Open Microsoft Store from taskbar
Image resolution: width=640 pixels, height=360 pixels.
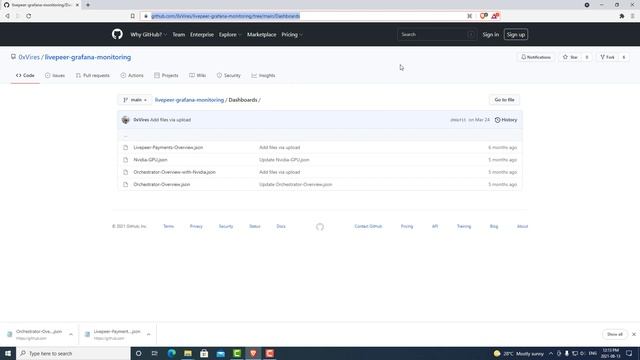(x=204, y=353)
